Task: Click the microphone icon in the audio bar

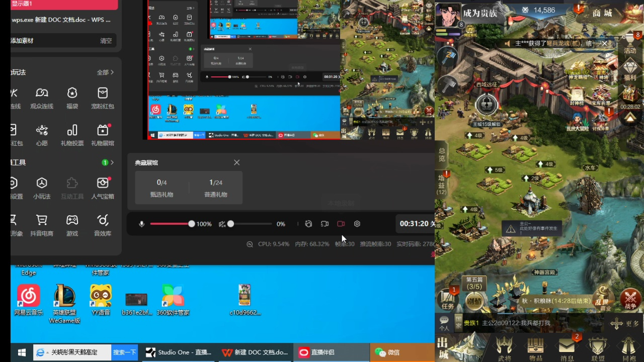Action: [141, 224]
